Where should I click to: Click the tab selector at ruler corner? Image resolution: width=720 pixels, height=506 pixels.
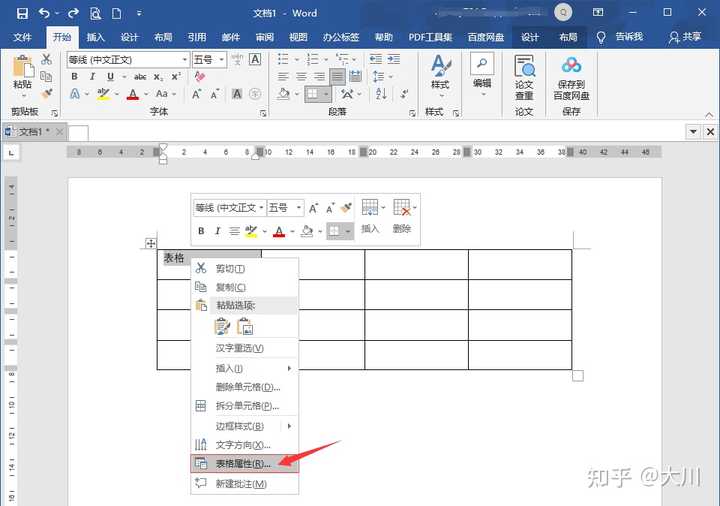(x=11, y=152)
